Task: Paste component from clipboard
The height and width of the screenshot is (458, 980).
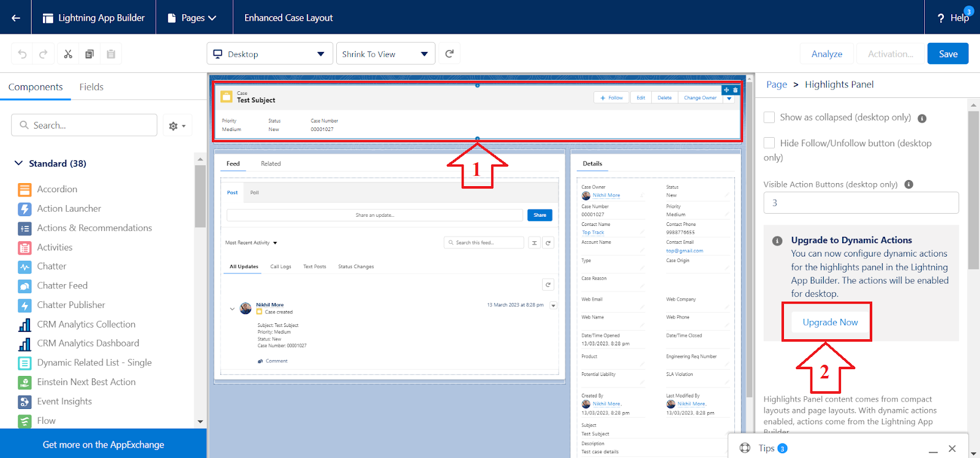Action: point(111,54)
